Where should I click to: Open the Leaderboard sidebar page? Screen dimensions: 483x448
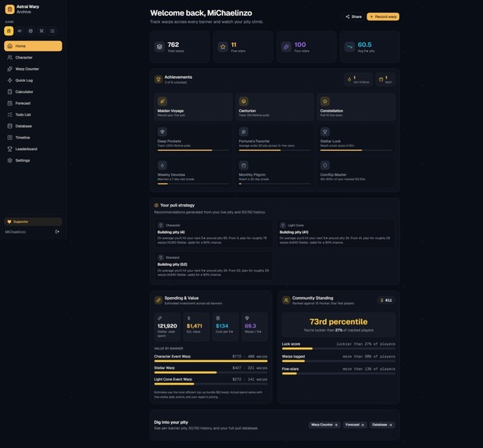coord(33,149)
